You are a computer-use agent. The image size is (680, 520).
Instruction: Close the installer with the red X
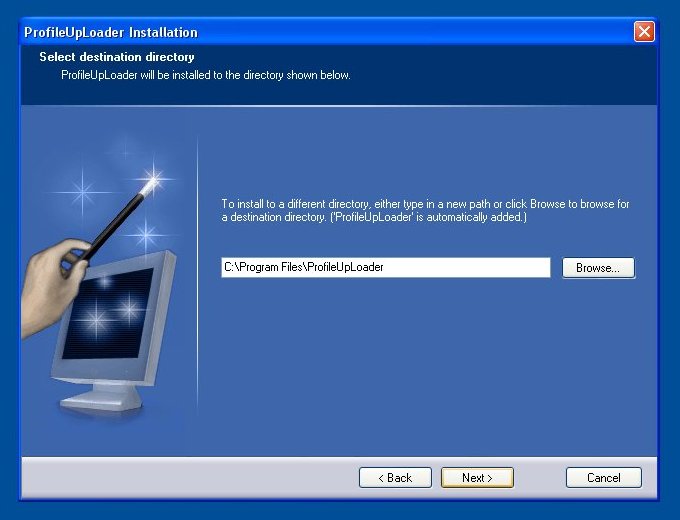(x=644, y=32)
